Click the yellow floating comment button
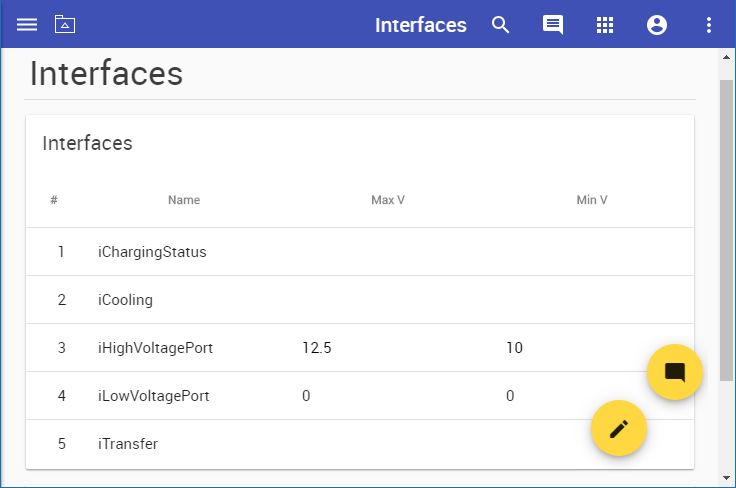The image size is (736, 488). [x=675, y=372]
